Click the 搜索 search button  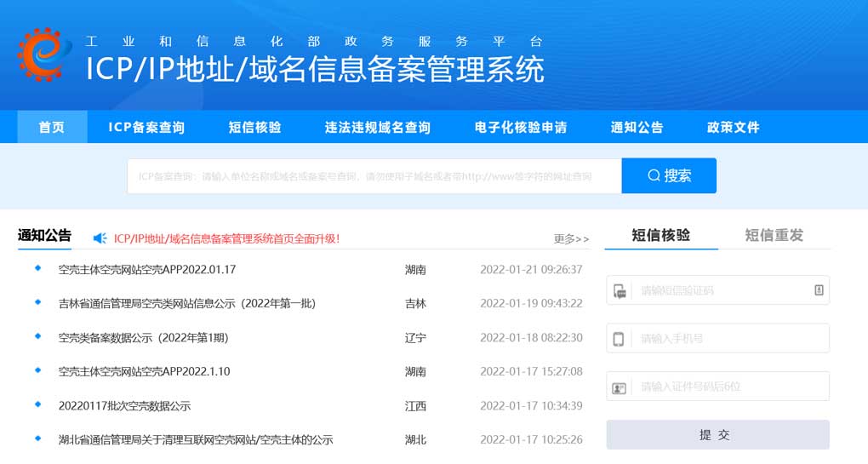tap(669, 175)
